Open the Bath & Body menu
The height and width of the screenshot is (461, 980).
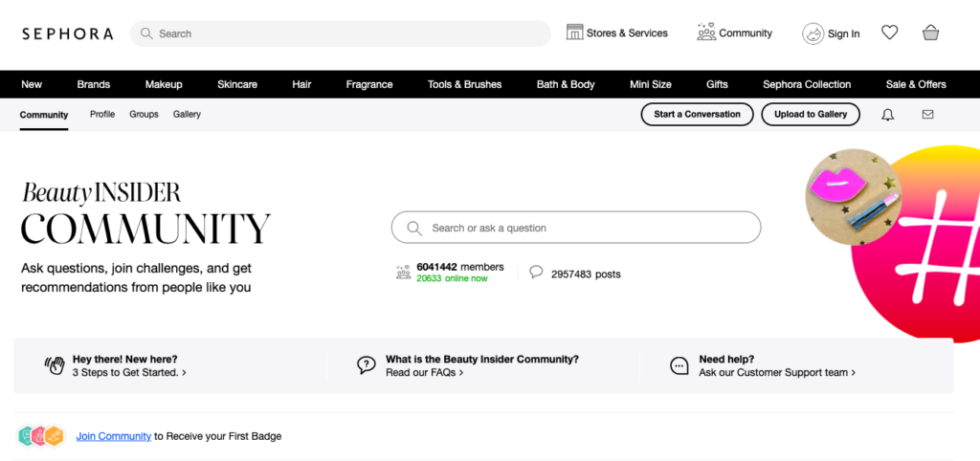566,84
